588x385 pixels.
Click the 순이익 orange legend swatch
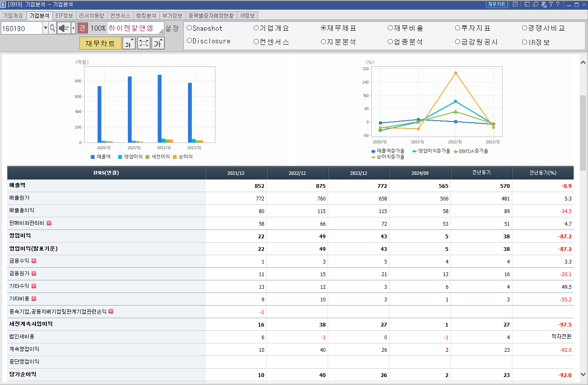[175, 157]
